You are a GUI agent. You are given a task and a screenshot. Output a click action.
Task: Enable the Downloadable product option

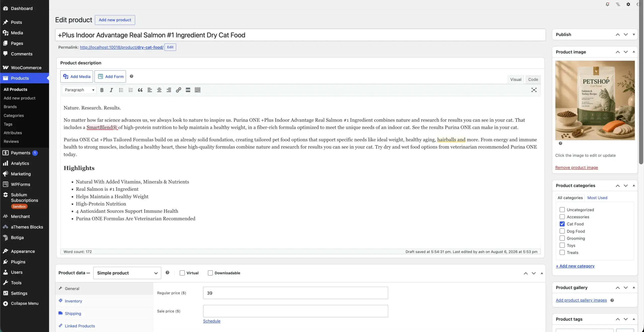point(210,273)
